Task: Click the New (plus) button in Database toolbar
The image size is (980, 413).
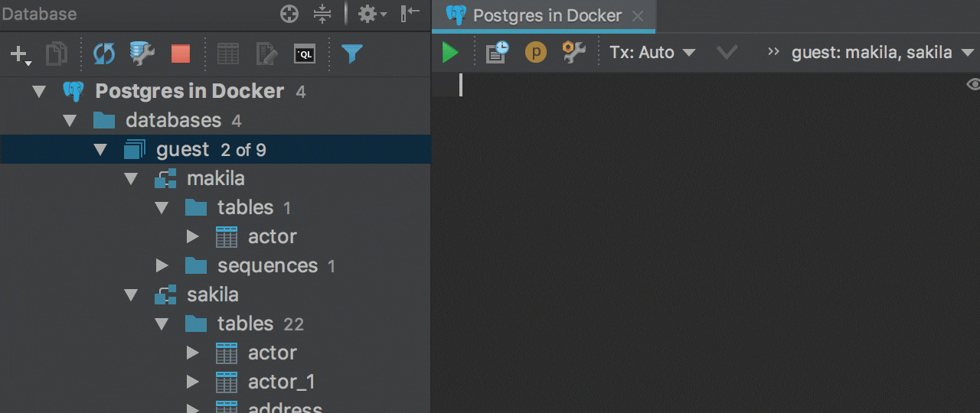Action: tap(19, 54)
